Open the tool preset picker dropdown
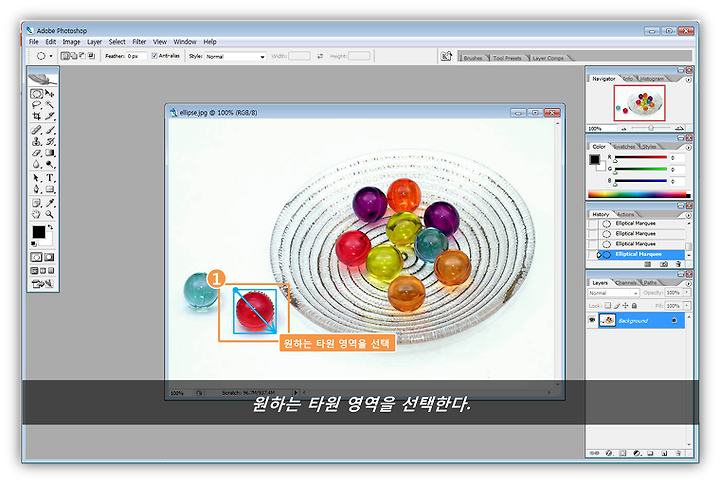 51,56
